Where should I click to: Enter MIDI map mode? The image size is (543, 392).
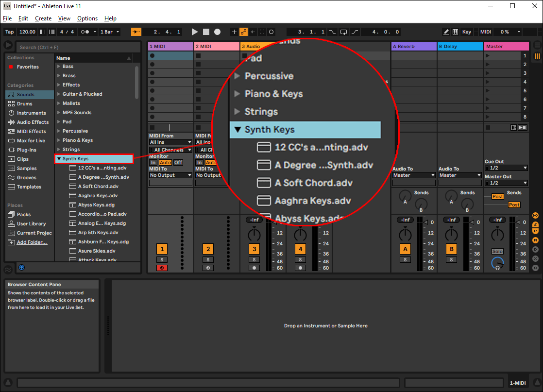coord(486,32)
